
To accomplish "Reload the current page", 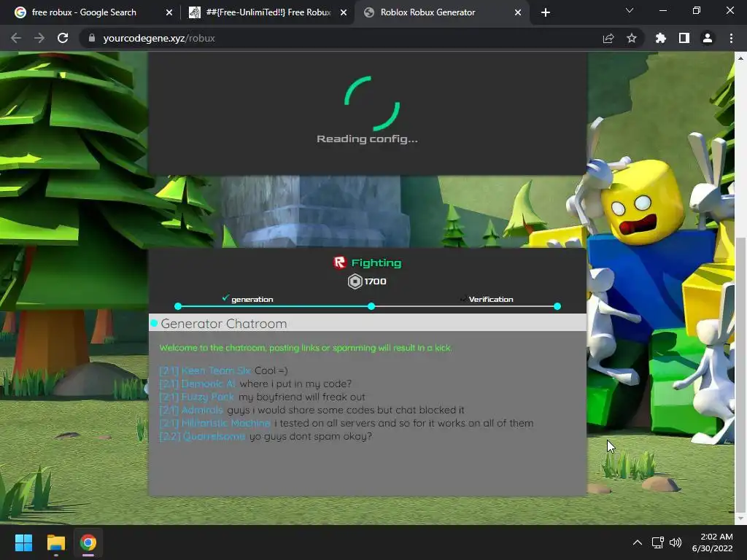I will point(63,38).
